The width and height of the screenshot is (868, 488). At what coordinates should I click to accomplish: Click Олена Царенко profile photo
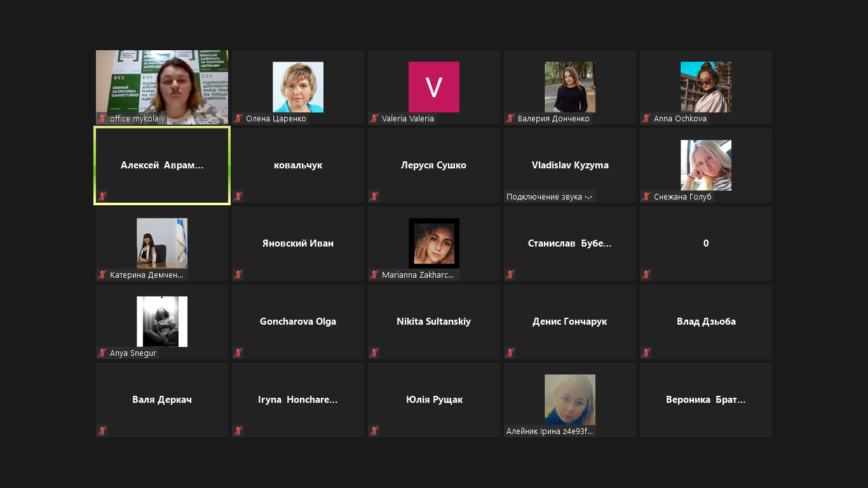298,87
